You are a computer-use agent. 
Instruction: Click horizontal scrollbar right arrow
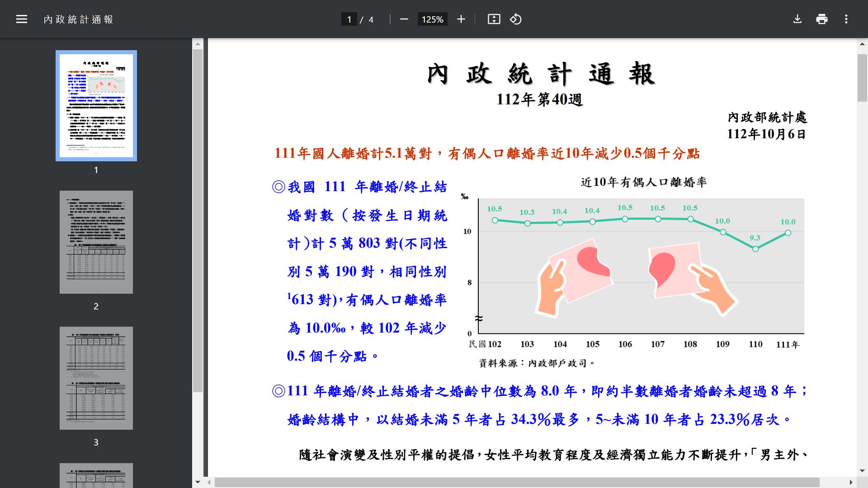coord(851,482)
